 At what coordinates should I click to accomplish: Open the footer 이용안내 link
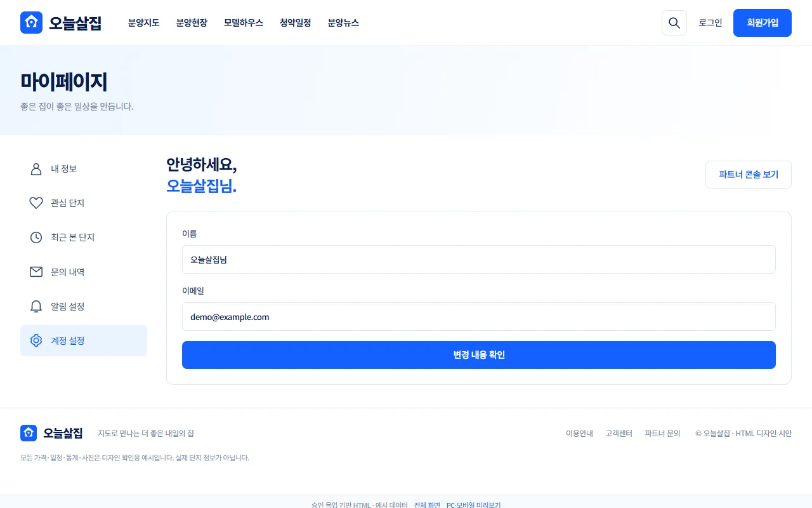579,433
